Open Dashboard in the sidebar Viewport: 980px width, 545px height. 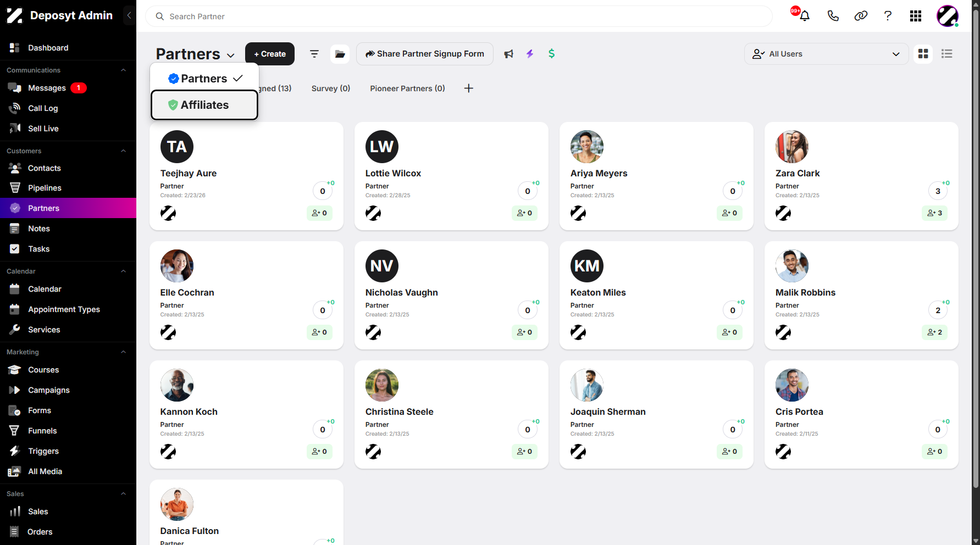[68, 48]
